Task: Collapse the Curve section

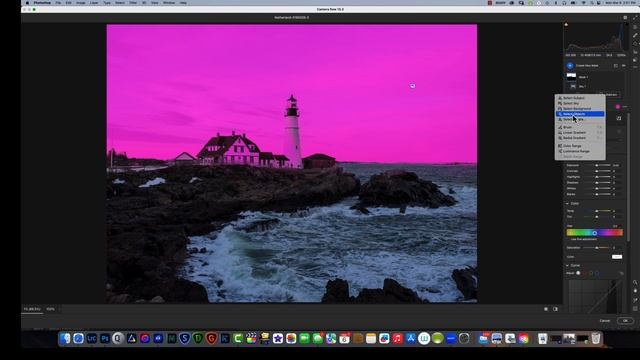Action: pos(567,265)
